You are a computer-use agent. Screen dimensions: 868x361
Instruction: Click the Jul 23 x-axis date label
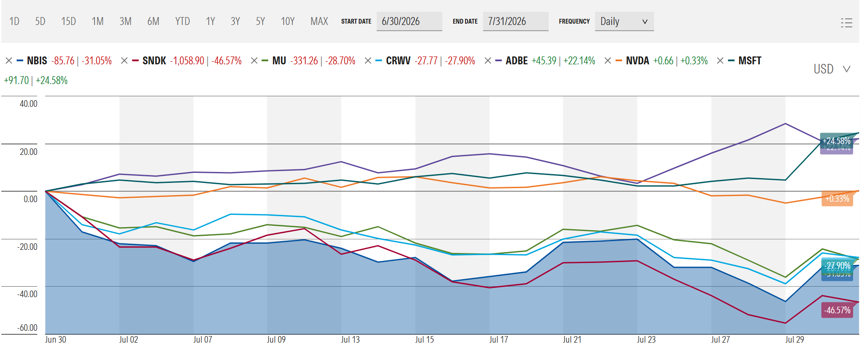coord(646,340)
